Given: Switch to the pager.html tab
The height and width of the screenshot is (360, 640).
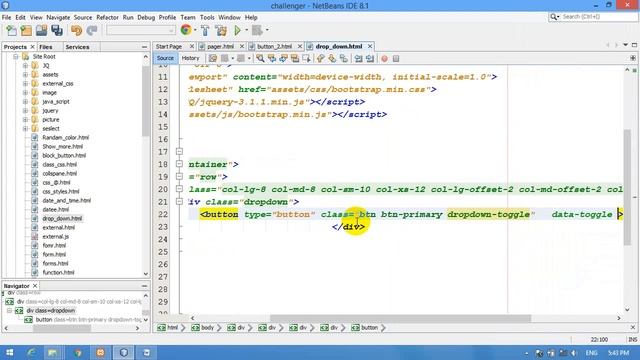Looking at the screenshot, I should [220, 47].
